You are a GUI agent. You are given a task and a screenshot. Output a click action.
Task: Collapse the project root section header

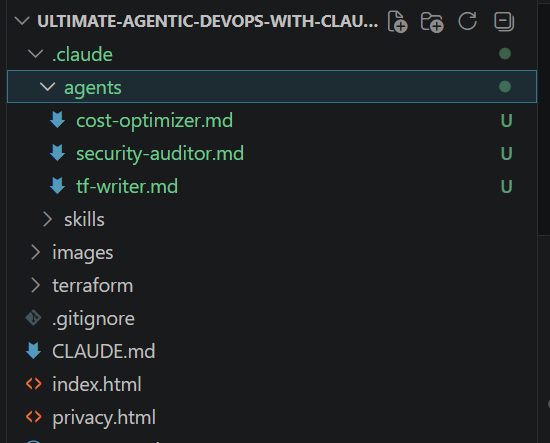[196, 21]
